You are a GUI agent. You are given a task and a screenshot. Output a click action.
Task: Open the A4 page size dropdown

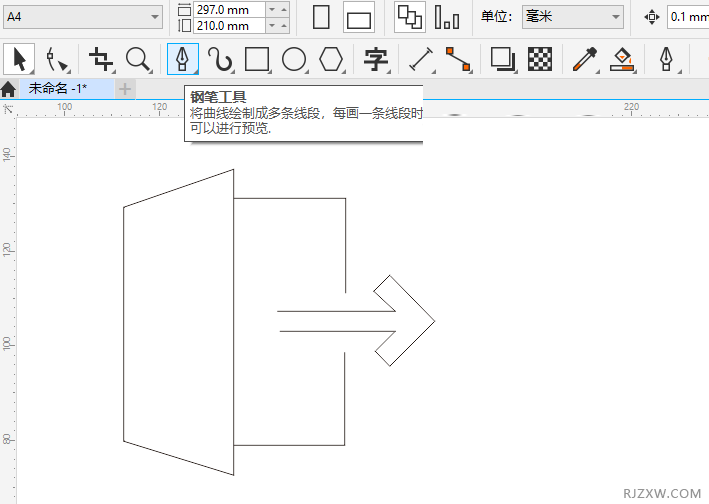[84, 17]
